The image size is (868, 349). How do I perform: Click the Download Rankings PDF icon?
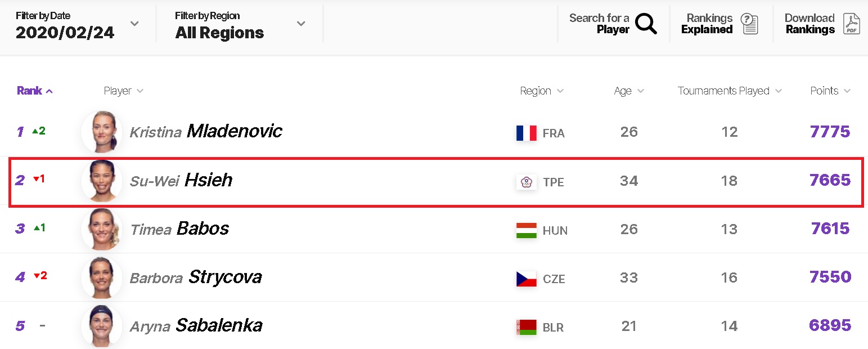click(852, 24)
